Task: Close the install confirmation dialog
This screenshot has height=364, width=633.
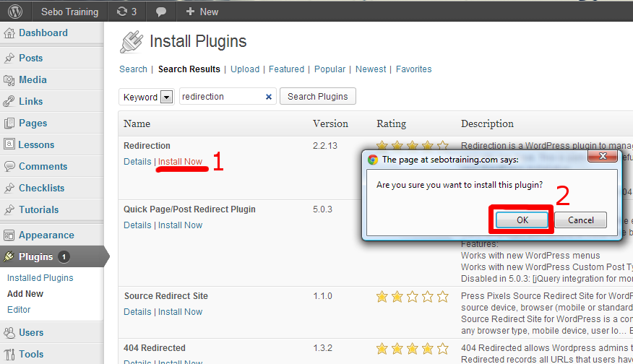Action: coord(603,156)
